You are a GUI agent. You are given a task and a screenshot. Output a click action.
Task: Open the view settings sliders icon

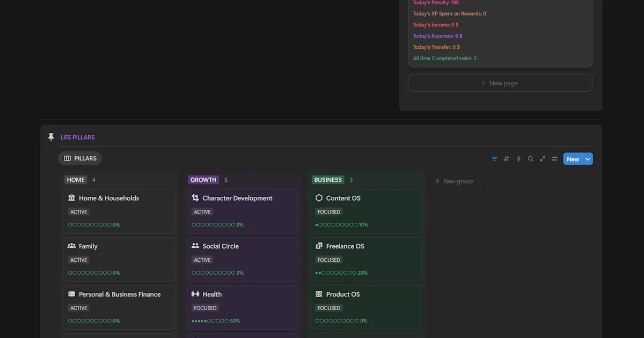pos(554,159)
